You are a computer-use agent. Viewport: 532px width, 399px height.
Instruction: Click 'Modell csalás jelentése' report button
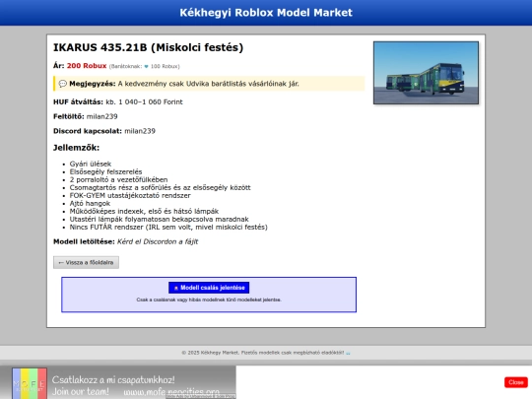pyautogui.click(x=209, y=288)
